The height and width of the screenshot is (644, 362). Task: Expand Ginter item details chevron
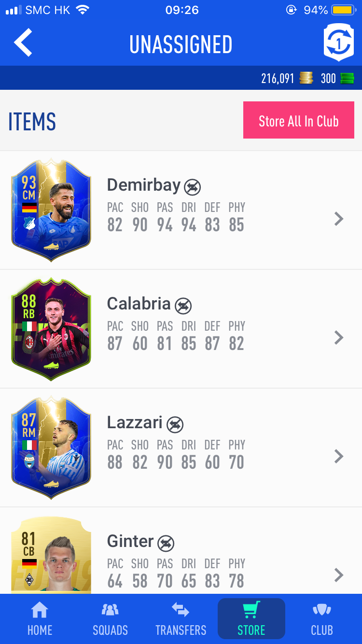pos(339,575)
